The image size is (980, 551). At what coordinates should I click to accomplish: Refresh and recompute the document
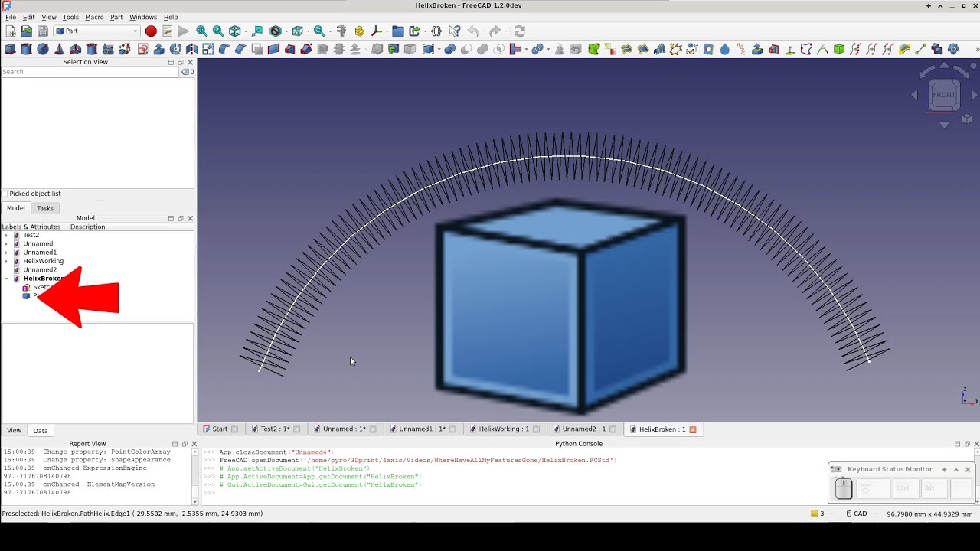click(x=519, y=31)
